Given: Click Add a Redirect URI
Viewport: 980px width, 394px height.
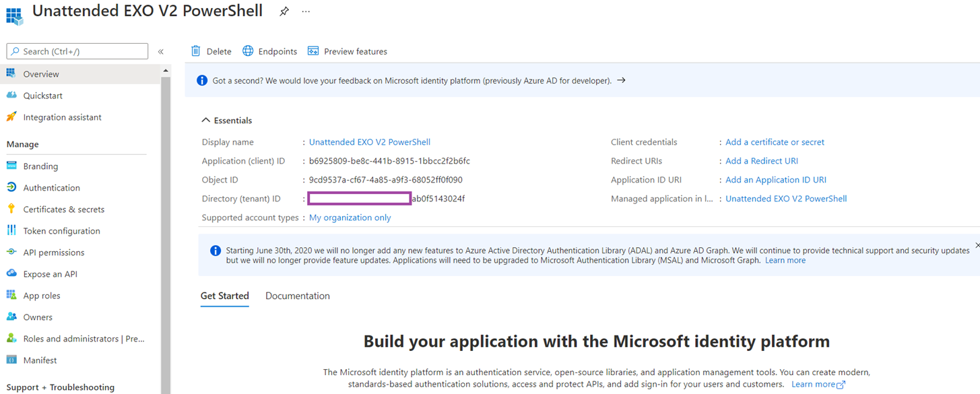Looking at the screenshot, I should [x=762, y=161].
